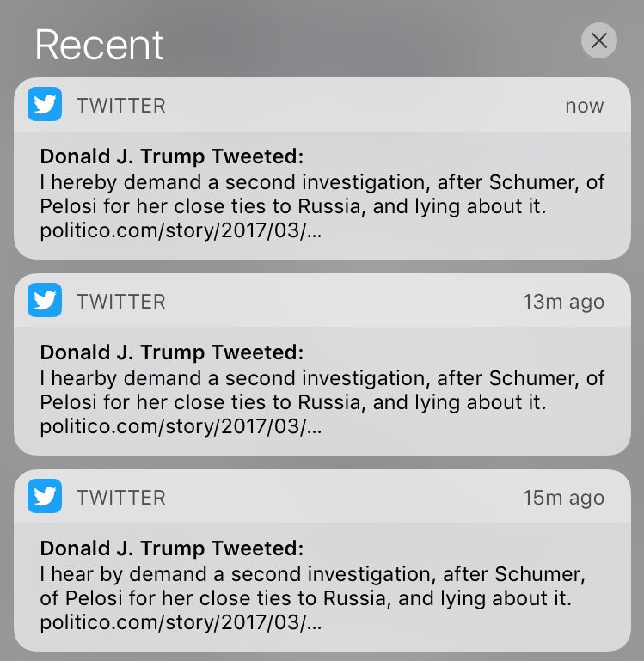
Task: Clear recent notifications with the X button
Action: click(599, 40)
